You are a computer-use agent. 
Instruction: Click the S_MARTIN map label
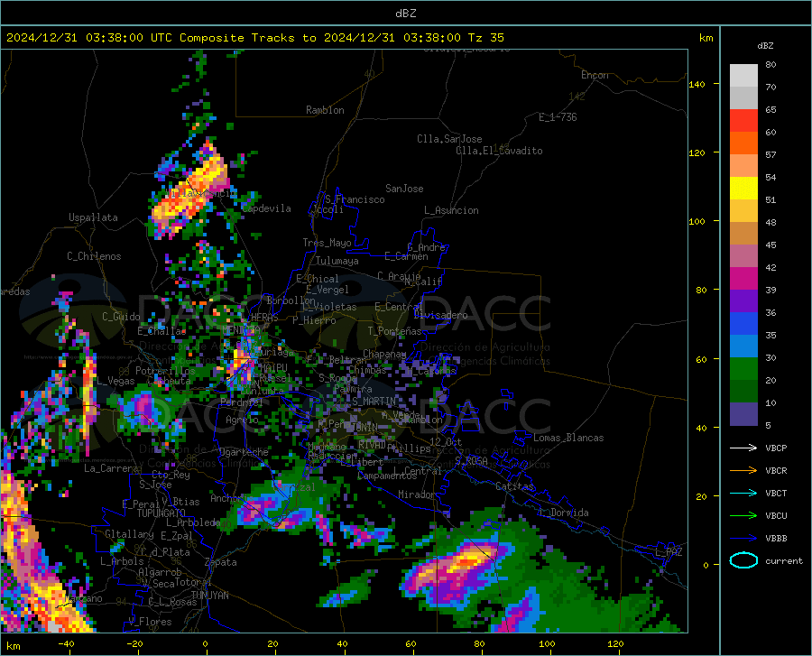coord(374,401)
